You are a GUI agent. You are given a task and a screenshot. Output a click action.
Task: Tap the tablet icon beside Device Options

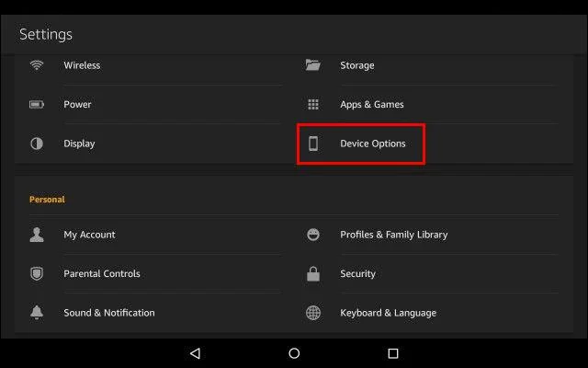[x=313, y=144]
